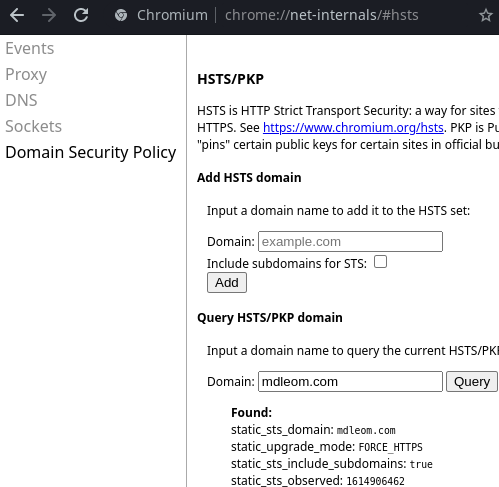This screenshot has height=487, width=499.
Task: Toggle Include subdomains for STS checkbox
Action: pyautogui.click(x=380, y=262)
